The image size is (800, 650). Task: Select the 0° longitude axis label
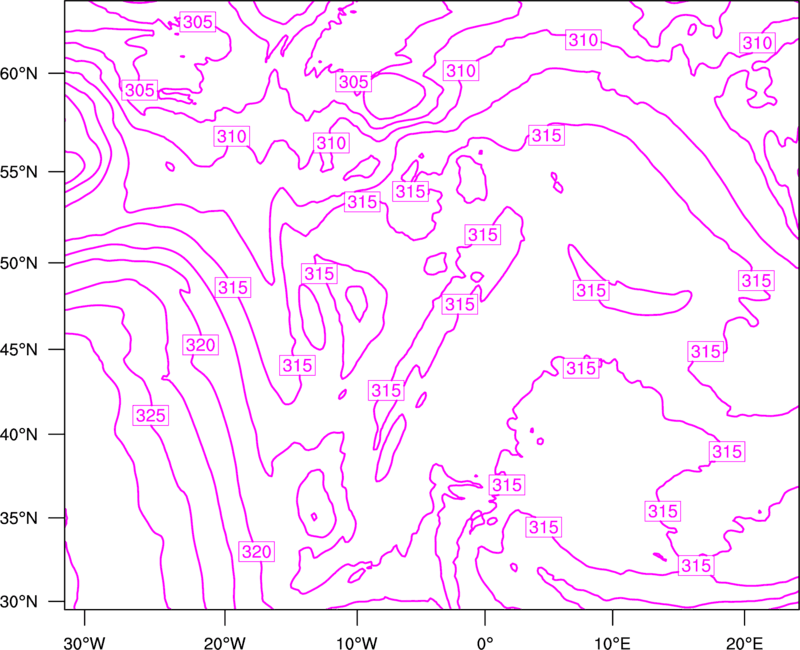485,642
